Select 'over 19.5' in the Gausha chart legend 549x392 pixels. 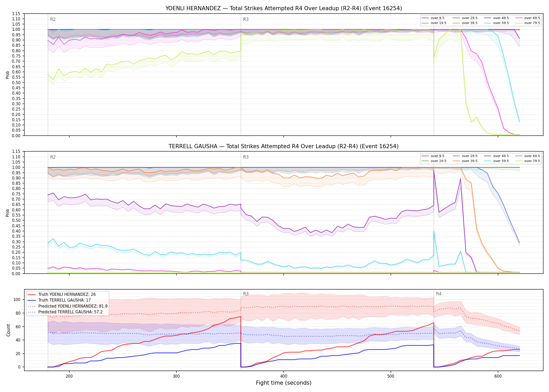click(x=438, y=161)
